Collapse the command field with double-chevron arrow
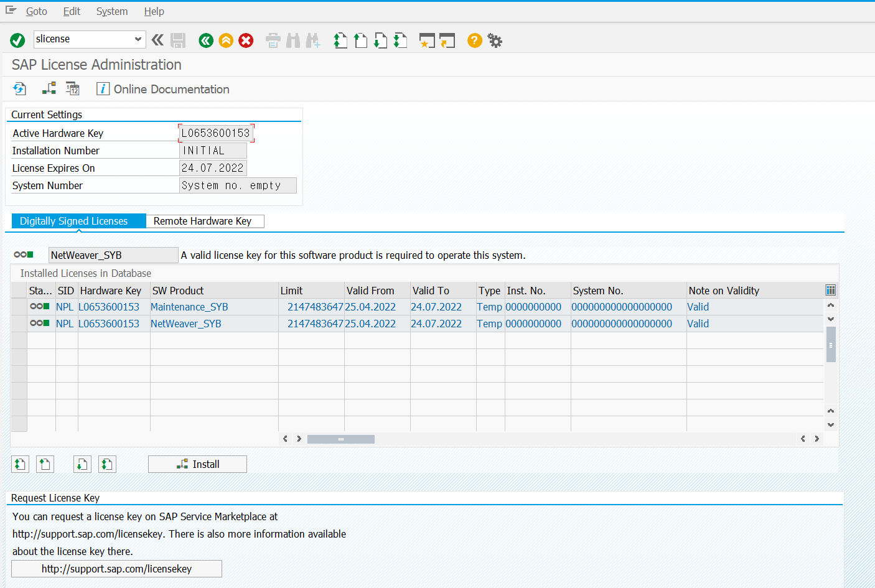 pos(157,40)
